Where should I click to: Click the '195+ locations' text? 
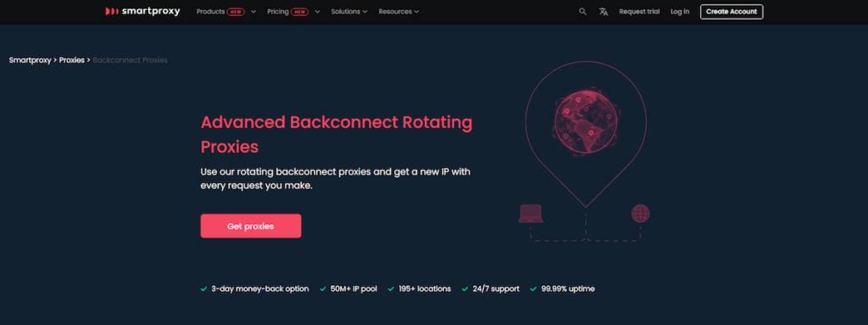pos(425,289)
